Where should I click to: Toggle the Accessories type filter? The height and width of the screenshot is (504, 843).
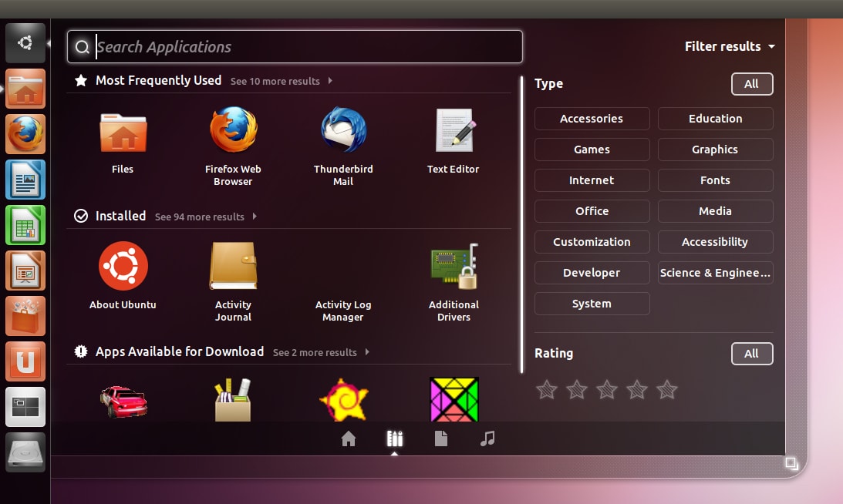[592, 119]
